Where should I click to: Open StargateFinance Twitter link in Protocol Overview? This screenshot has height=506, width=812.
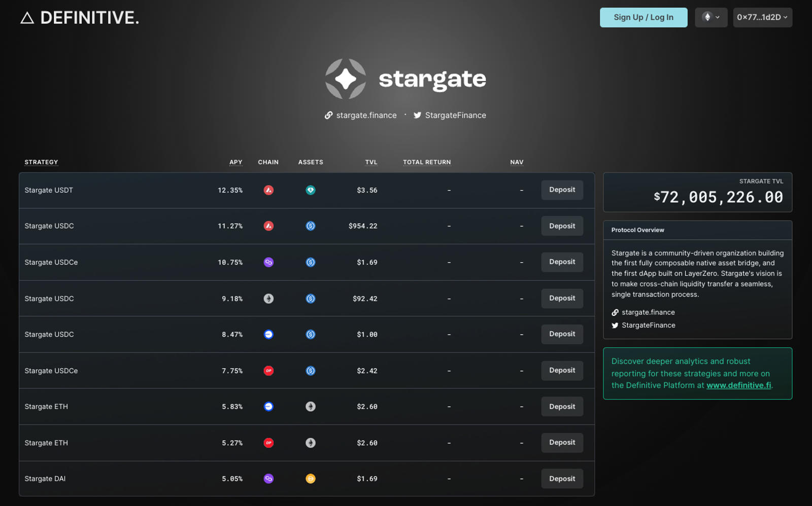[x=644, y=326]
